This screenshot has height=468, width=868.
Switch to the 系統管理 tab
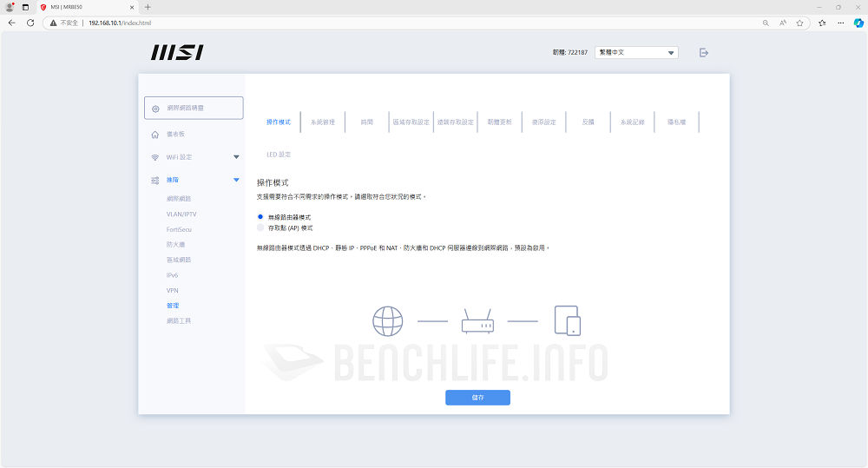click(322, 122)
